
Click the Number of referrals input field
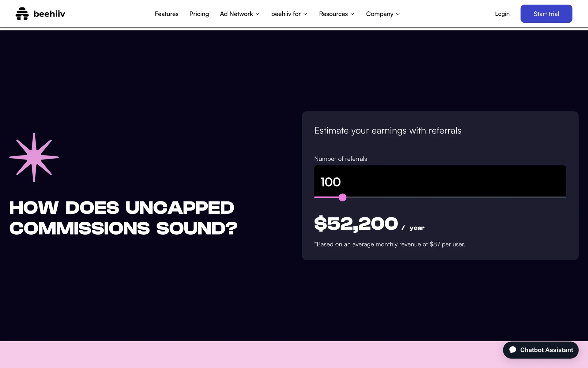click(440, 182)
